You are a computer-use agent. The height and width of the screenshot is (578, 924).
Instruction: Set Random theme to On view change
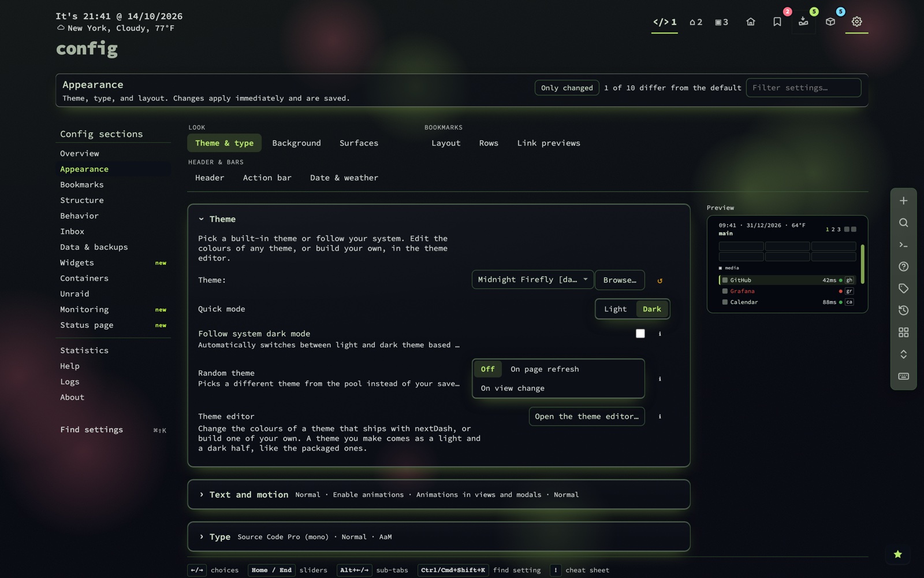tap(512, 388)
